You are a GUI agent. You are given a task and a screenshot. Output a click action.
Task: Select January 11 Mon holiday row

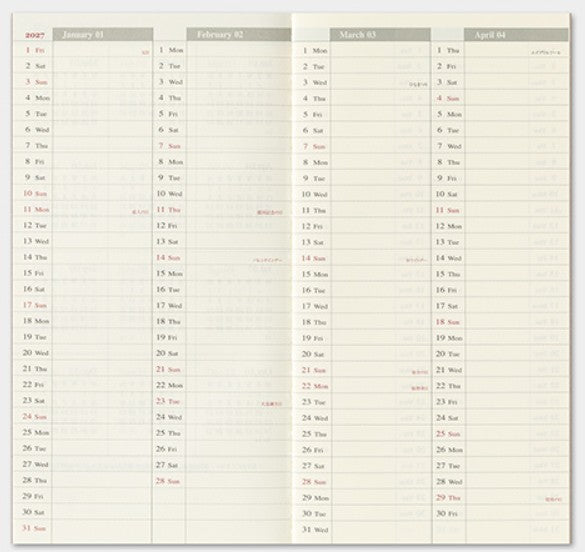tap(83, 209)
